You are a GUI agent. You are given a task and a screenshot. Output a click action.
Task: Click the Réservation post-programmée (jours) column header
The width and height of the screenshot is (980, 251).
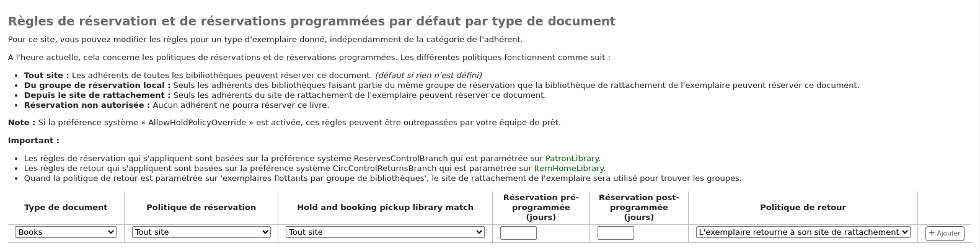click(x=638, y=208)
